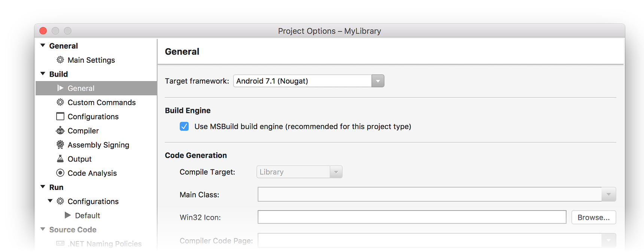The height and width of the screenshot is (252, 644).
Task: Collapse Run Configurations tree node
Action: [x=50, y=201]
